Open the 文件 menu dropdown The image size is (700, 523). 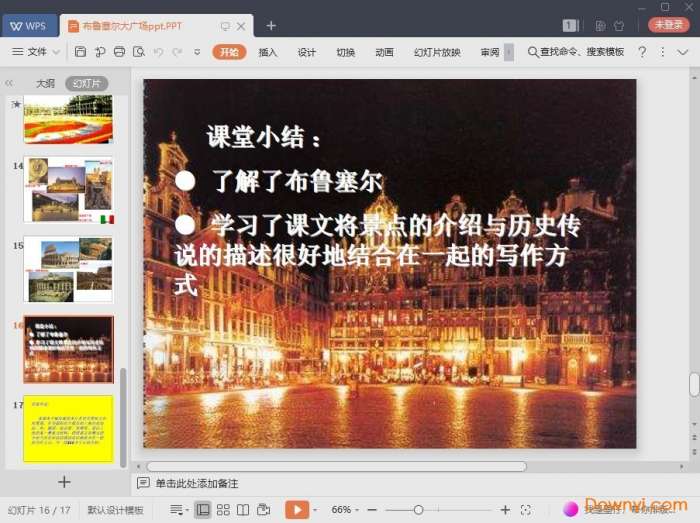click(x=36, y=52)
